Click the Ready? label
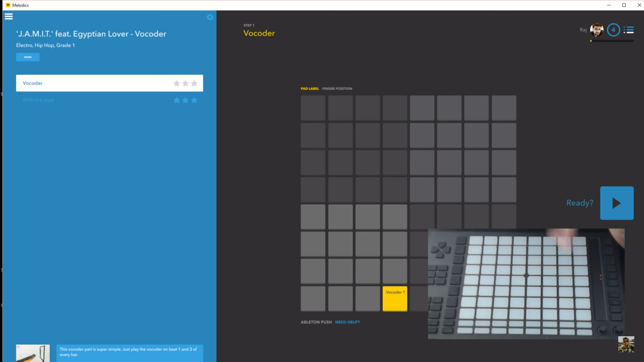Screen dimensions: 644x362 (x=580, y=203)
